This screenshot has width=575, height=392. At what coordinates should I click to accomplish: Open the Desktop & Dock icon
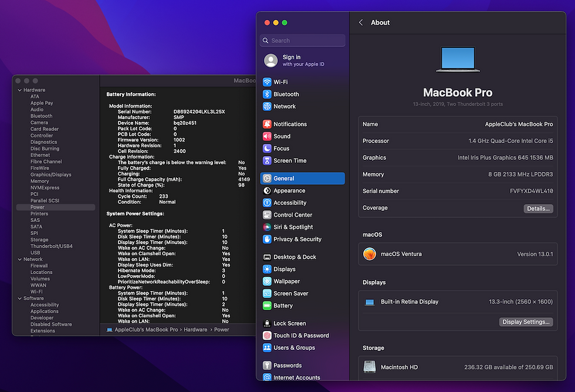(x=267, y=257)
